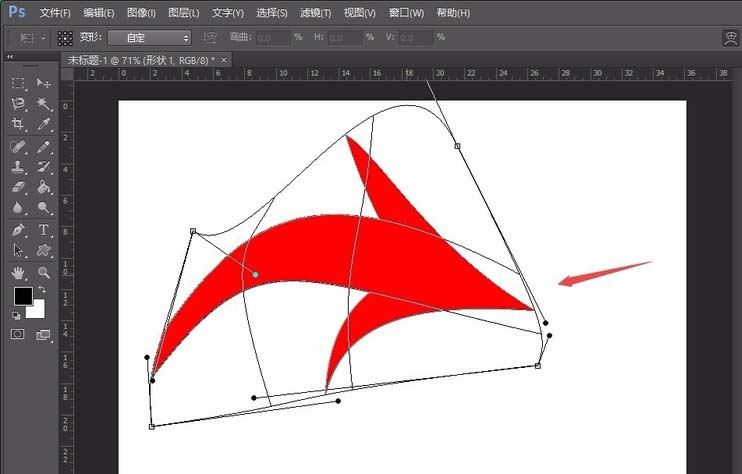Image resolution: width=742 pixels, height=474 pixels.
Task: Open the 编辑(E) menu
Action: click(x=98, y=13)
